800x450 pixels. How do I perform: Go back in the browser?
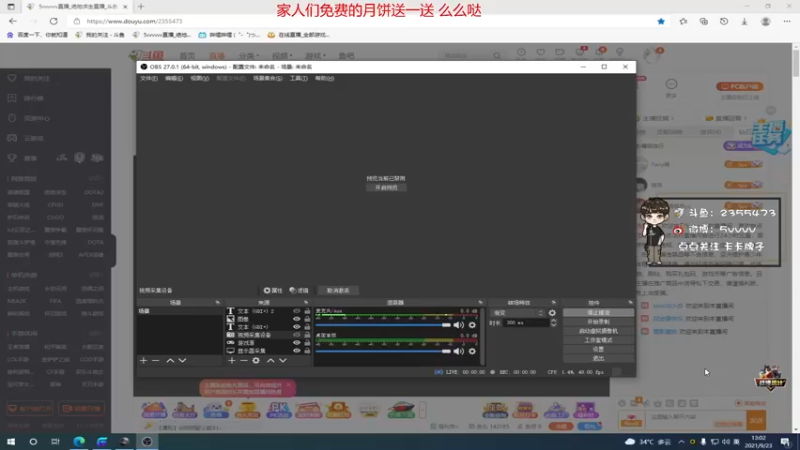[13, 21]
